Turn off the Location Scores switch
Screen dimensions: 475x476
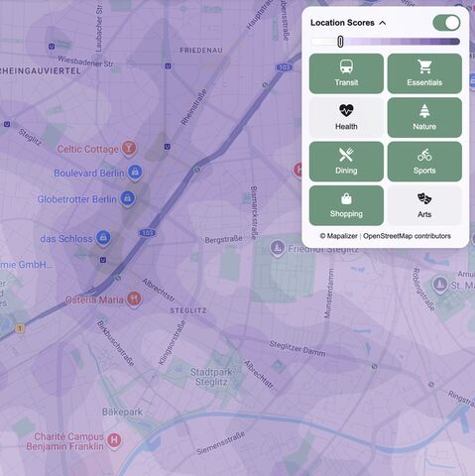446,23
